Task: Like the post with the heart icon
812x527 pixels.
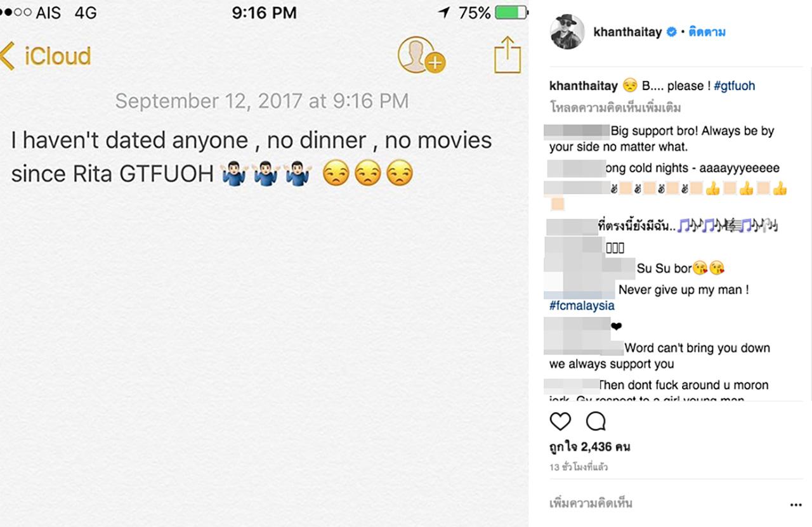Action: coord(560,421)
